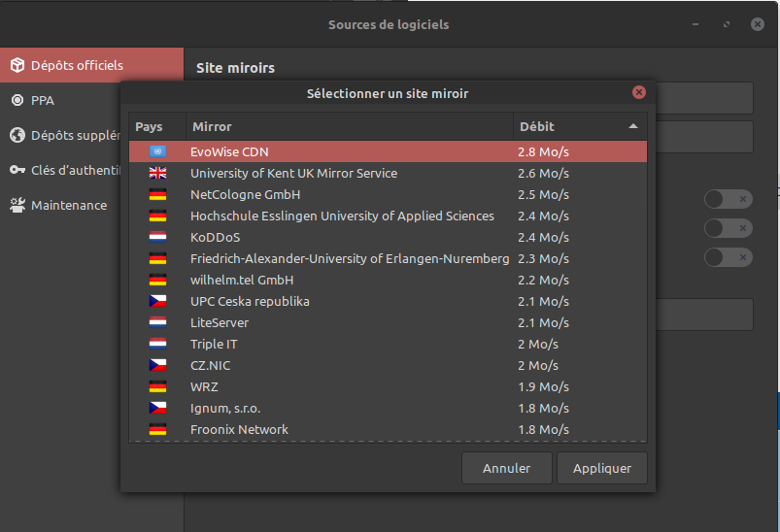Sort mirrors by Débit column header
Viewport: 780px width, 532px height.
pyautogui.click(x=580, y=127)
